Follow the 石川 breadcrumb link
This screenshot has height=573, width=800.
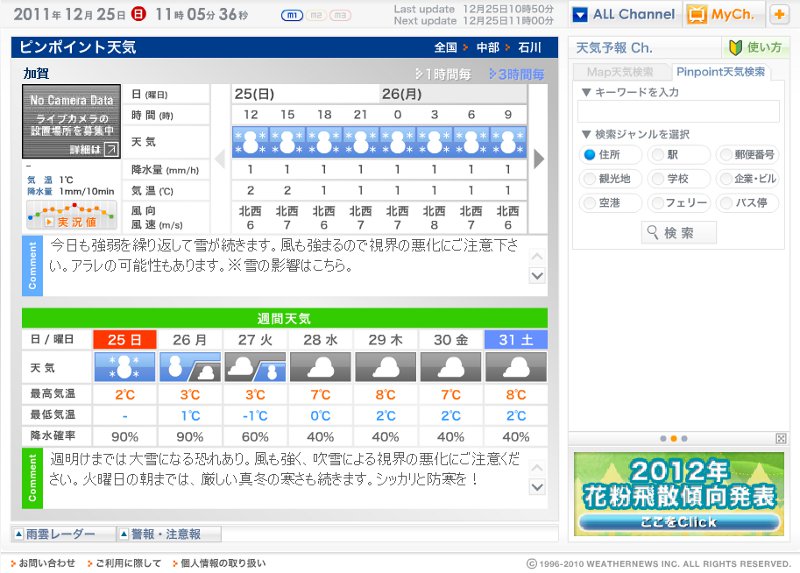point(529,47)
